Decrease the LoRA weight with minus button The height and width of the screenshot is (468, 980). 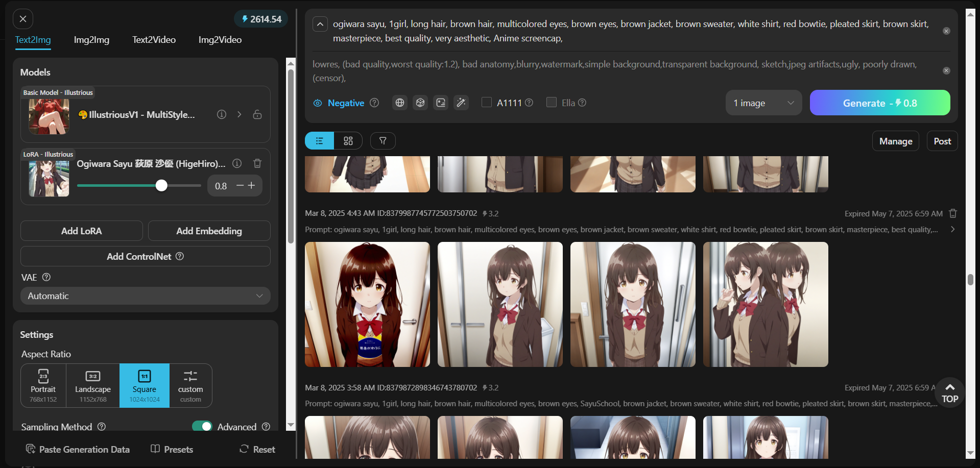(x=240, y=186)
